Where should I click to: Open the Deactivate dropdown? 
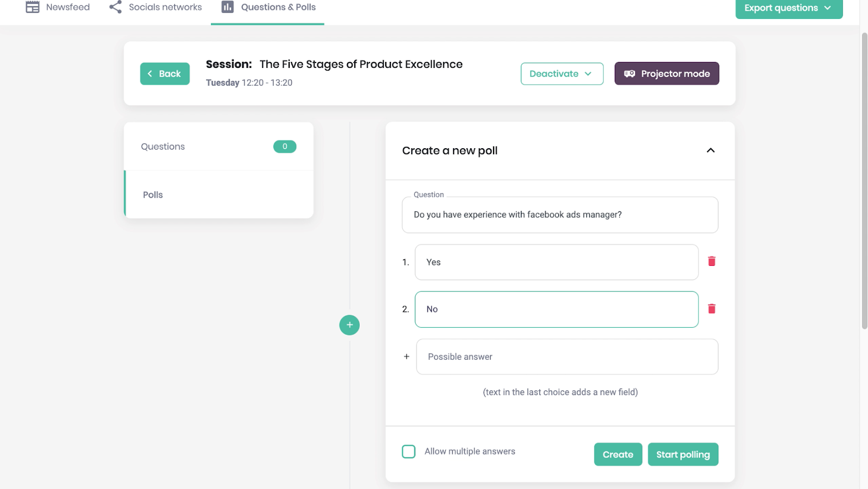tap(561, 74)
